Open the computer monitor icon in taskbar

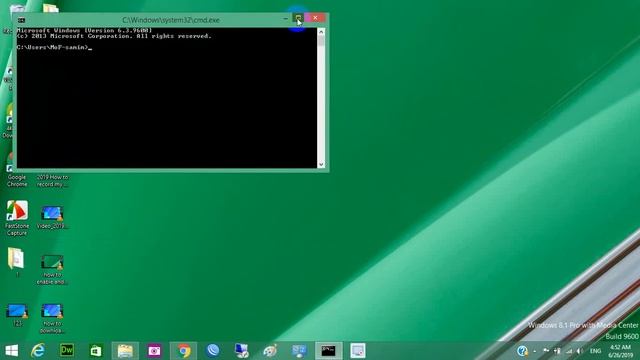coord(242,351)
